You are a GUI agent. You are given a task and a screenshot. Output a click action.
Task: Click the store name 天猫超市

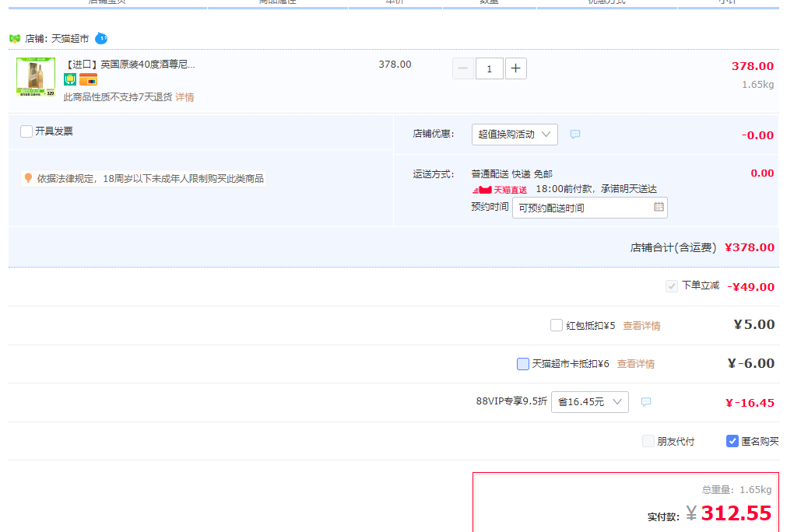(x=70, y=39)
